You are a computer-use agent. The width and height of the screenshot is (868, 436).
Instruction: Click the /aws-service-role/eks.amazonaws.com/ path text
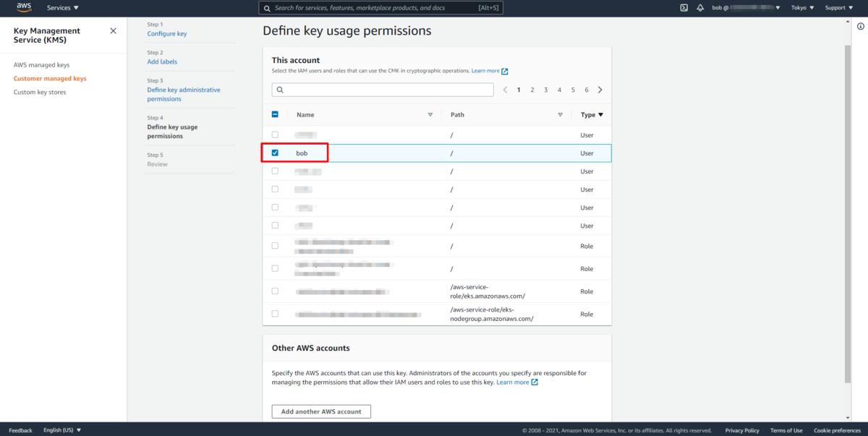pyautogui.click(x=488, y=291)
